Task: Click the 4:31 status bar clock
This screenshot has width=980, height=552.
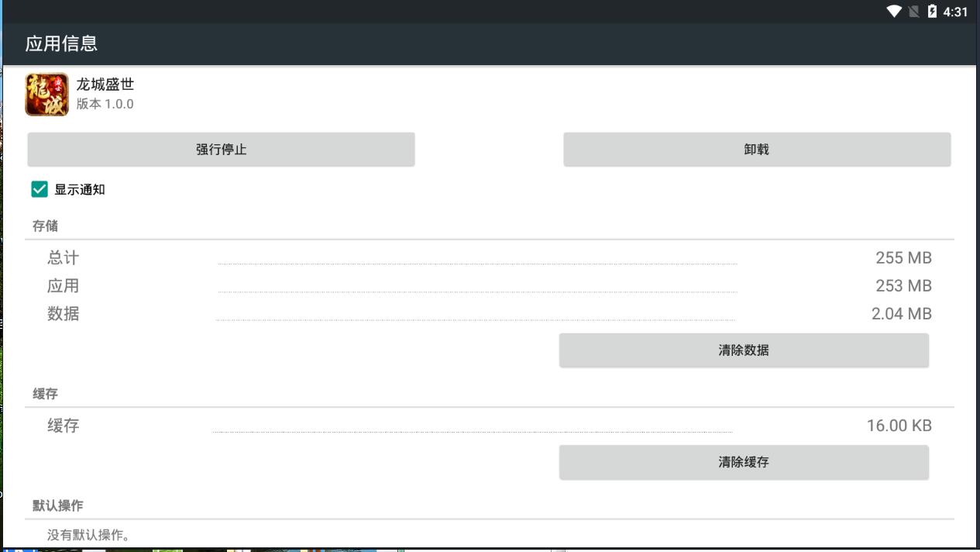Action: click(x=956, y=12)
